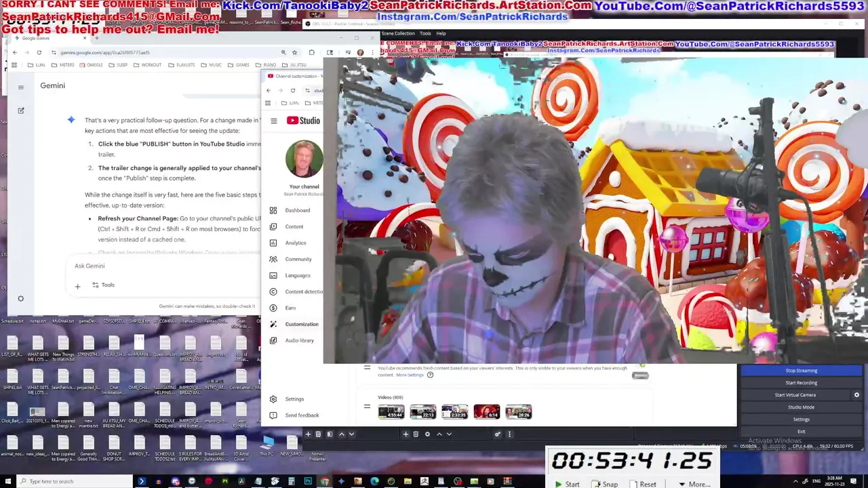
Task: Open the GAMES bookmark folder
Action: click(x=238, y=65)
